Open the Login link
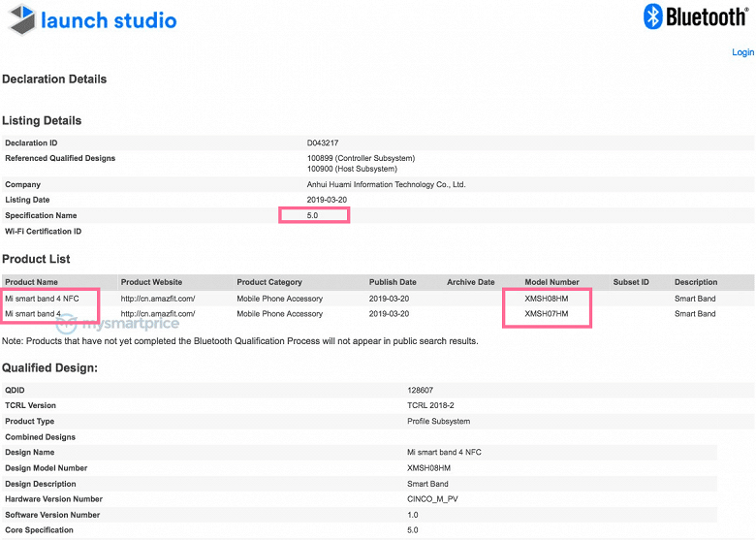Image resolution: width=756 pixels, height=540 pixels. [x=742, y=52]
